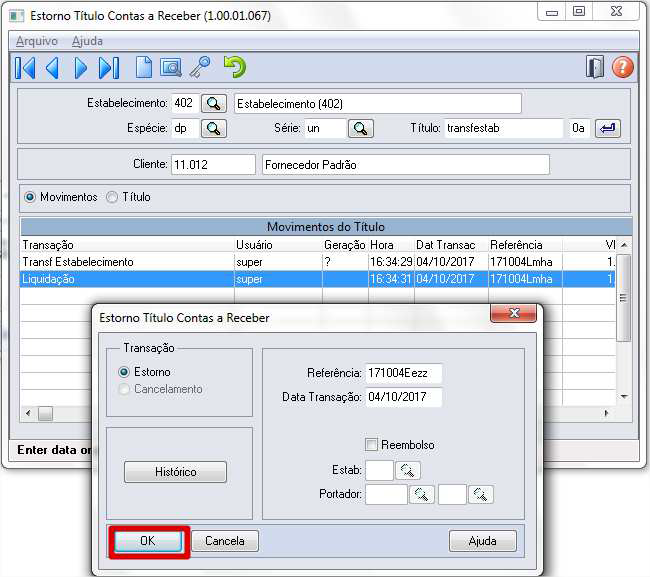Click the vertical scrollbar down arrow
Viewport: 650px width, 577px height.
click(624, 397)
